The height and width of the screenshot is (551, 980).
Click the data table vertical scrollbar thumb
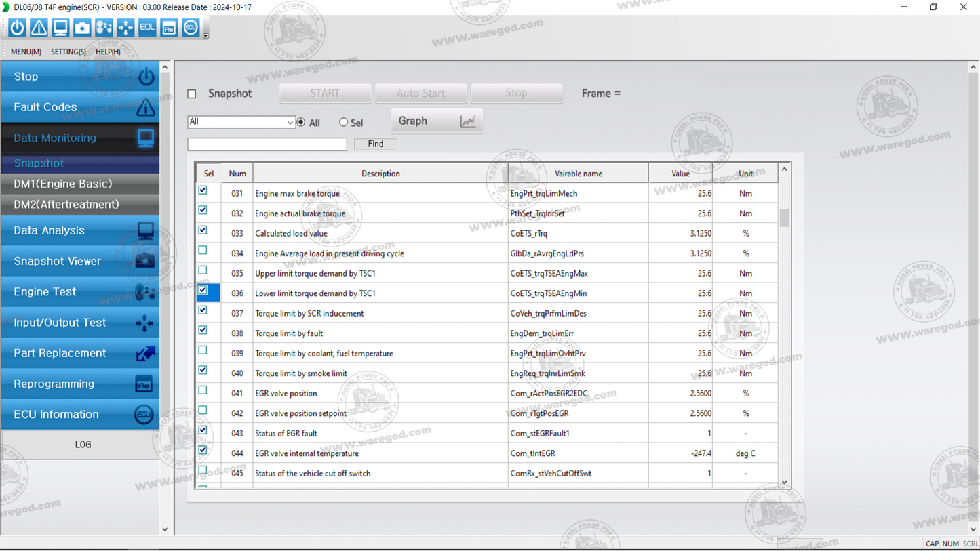click(x=785, y=218)
